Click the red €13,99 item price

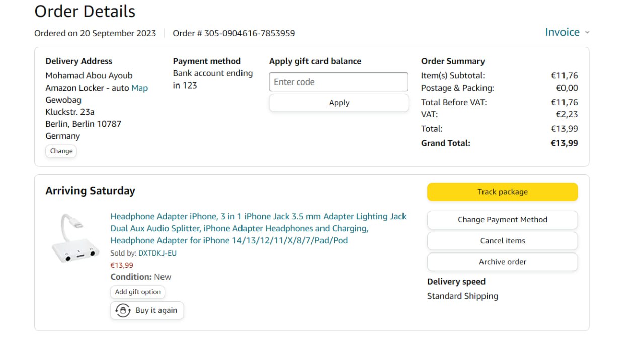coord(122,265)
